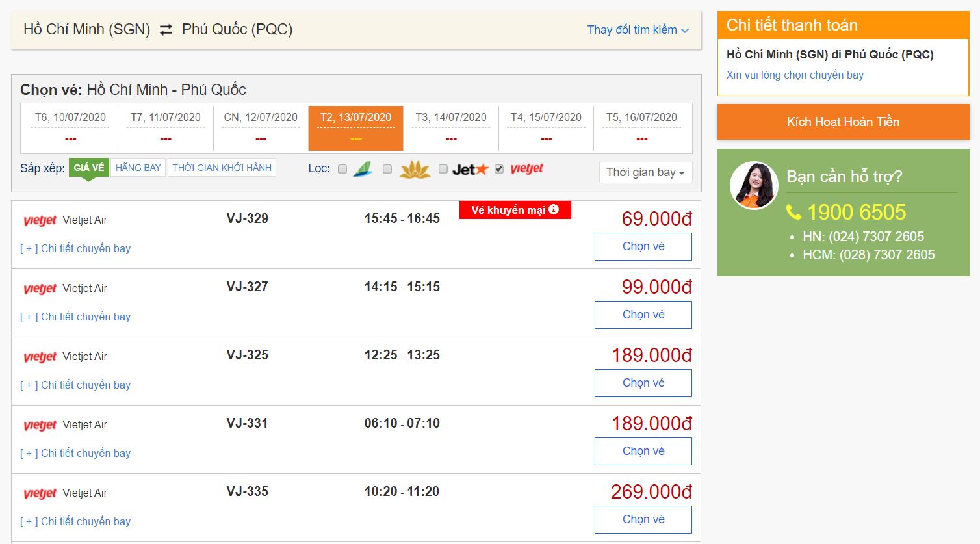This screenshot has height=544, width=980.
Task: Click Vietjet logo on VJ-335 row
Action: click(x=40, y=493)
